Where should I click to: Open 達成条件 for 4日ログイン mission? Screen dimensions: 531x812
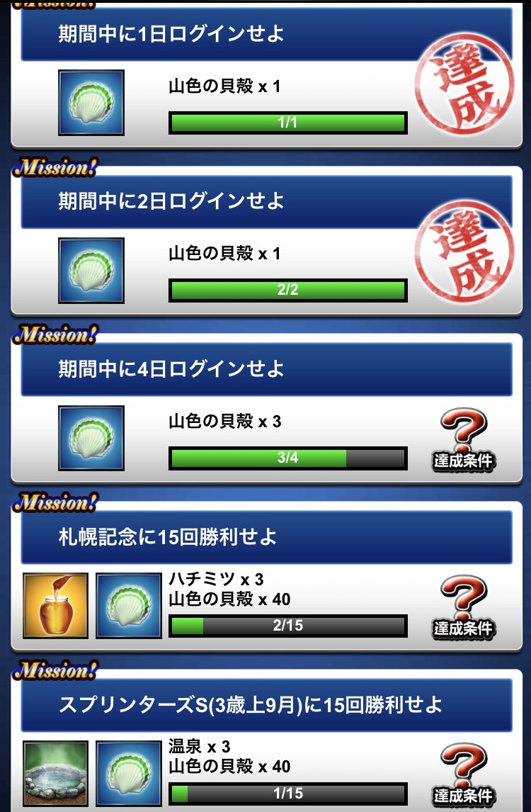(463, 439)
